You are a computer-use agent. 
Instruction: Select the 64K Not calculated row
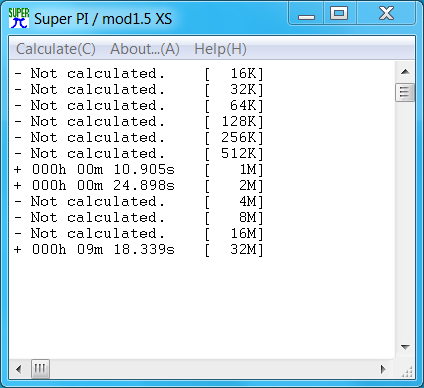tap(139, 105)
